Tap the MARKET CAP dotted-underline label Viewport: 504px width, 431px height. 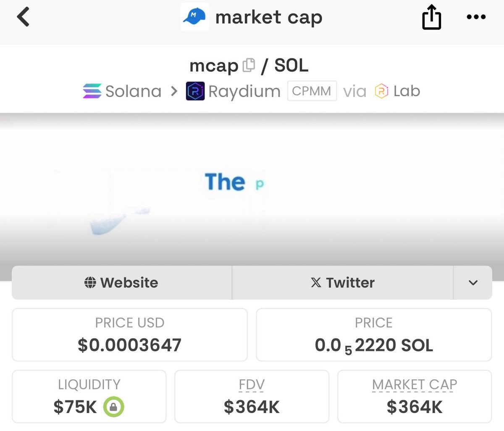(415, 384)
